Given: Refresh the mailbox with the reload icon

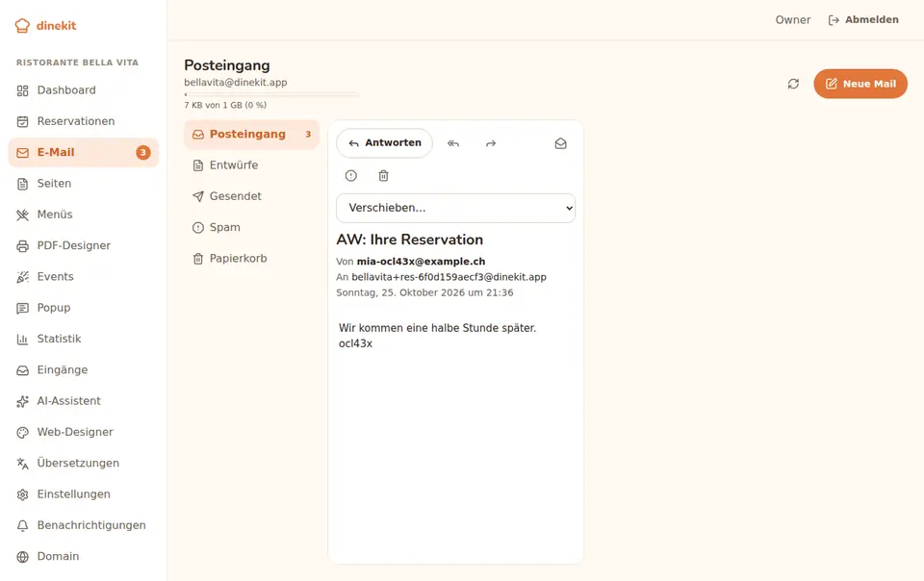Looking at the screenshot, I should pos(793,84).
